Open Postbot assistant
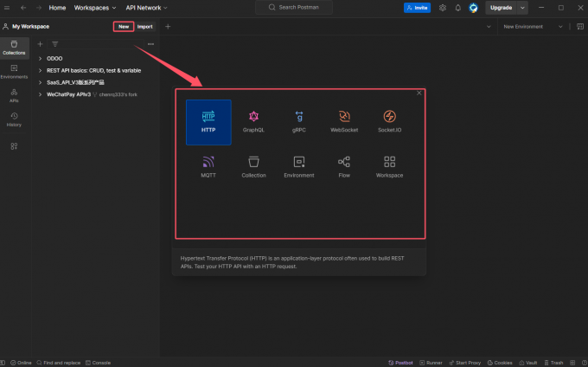This screenshot has width=588, height=367. click(400, 363)
